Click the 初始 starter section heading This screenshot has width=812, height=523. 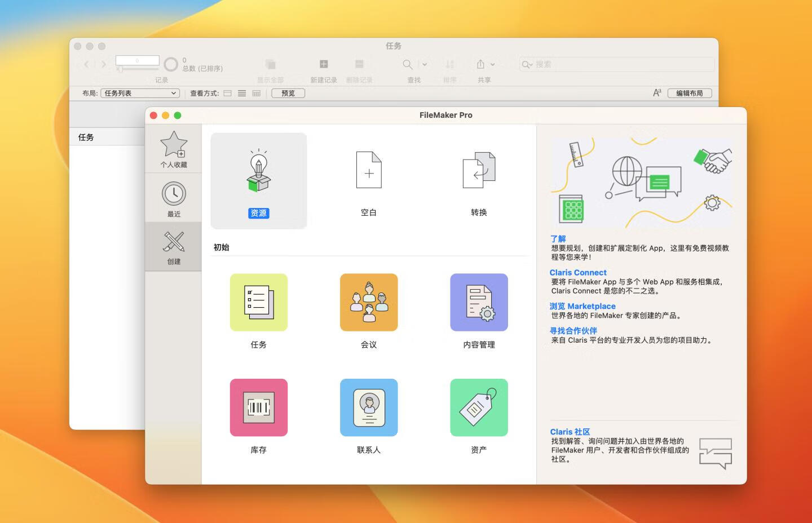(221, 247)
